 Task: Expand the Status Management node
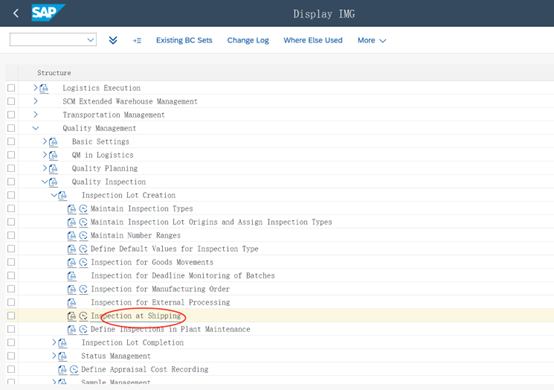point(54,356)
